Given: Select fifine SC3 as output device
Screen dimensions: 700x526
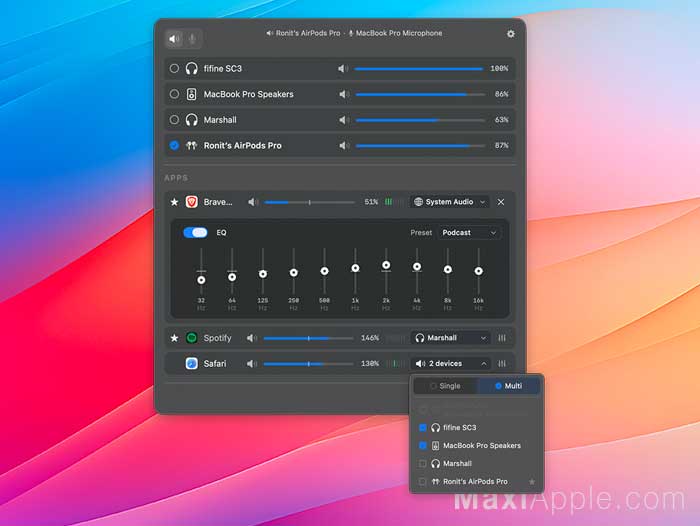Looking at the screenshot, I should [174, 68].
